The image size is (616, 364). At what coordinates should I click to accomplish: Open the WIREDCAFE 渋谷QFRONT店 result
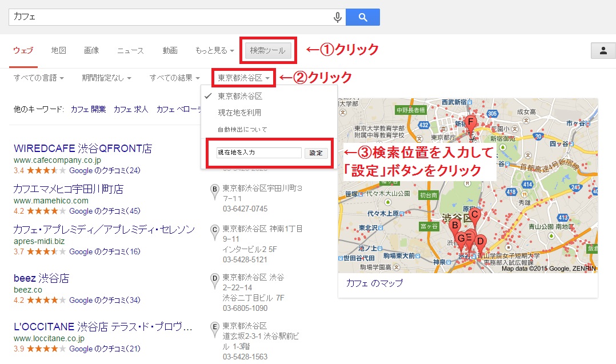[x=83, y=149]
